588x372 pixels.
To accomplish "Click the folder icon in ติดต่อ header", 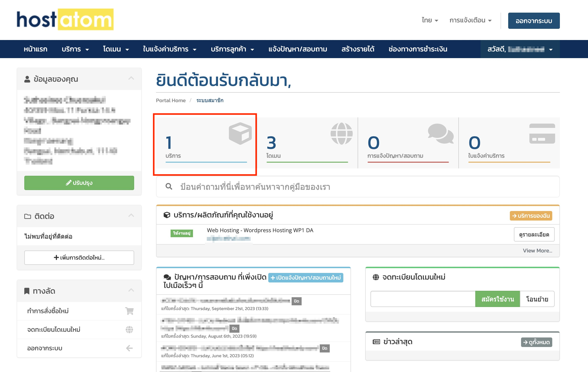I will (x=28, y=216).
